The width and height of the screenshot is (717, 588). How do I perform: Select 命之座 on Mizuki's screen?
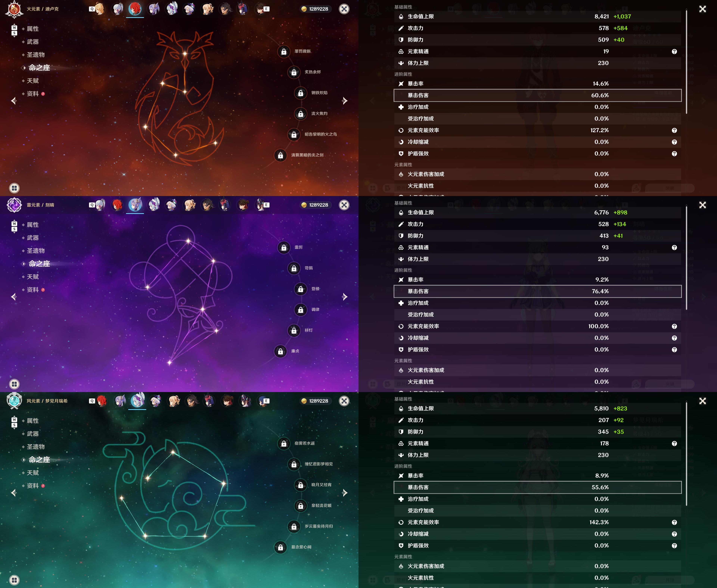pyautogui.click(x=39, y=460)
